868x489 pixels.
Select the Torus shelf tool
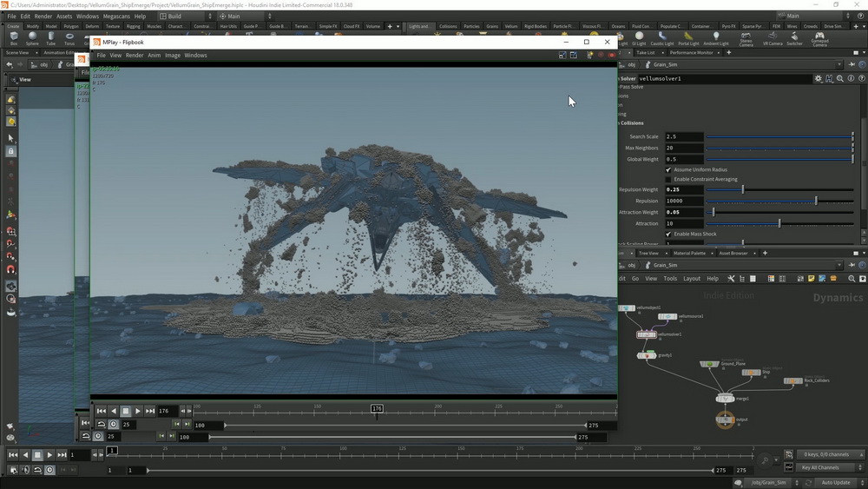pyautogui.click(x=69, y=39)
